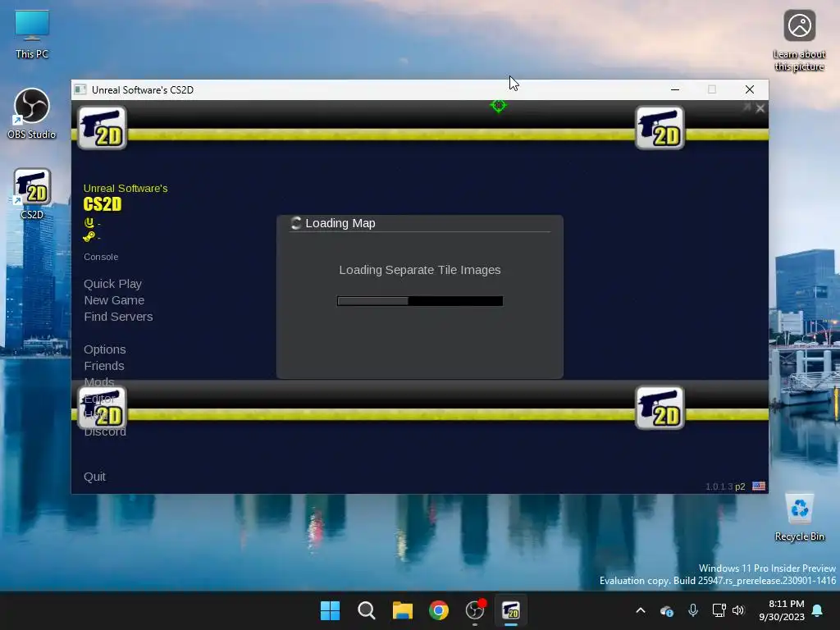Open CS2D desktop shortcut
This screenshot has width=840, height=630.
point(32,194)
